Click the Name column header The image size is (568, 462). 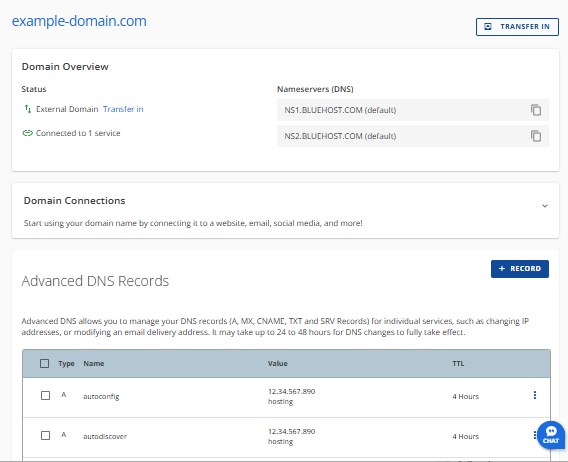[x=94, y=363]
